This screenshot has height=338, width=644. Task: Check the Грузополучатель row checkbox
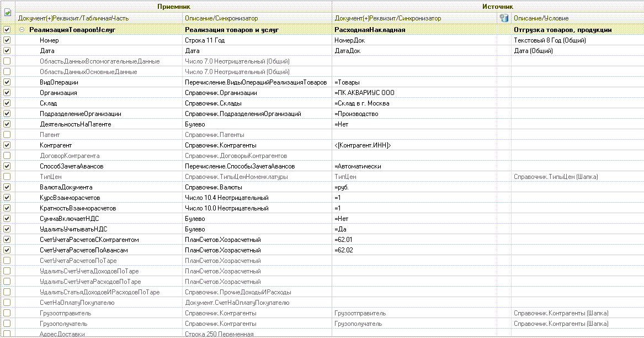tap(7, 323)
